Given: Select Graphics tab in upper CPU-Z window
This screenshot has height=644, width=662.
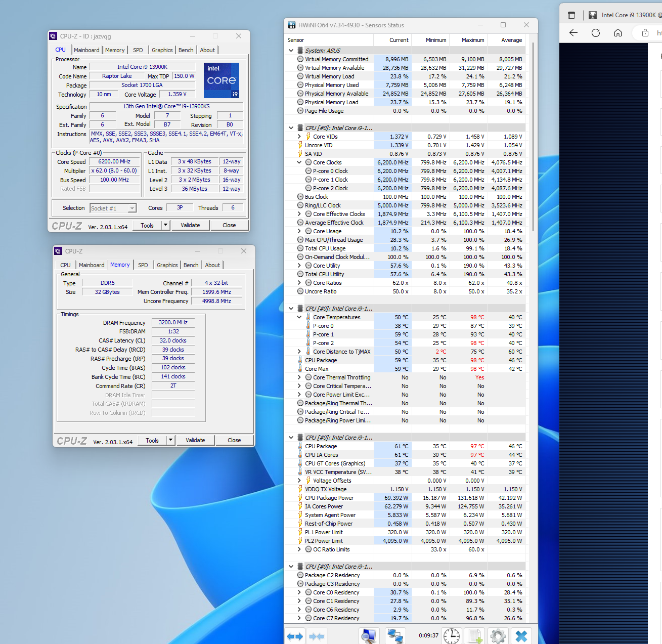Looking at the screenshot, I should pyautogui.click(x=162, y=50).
